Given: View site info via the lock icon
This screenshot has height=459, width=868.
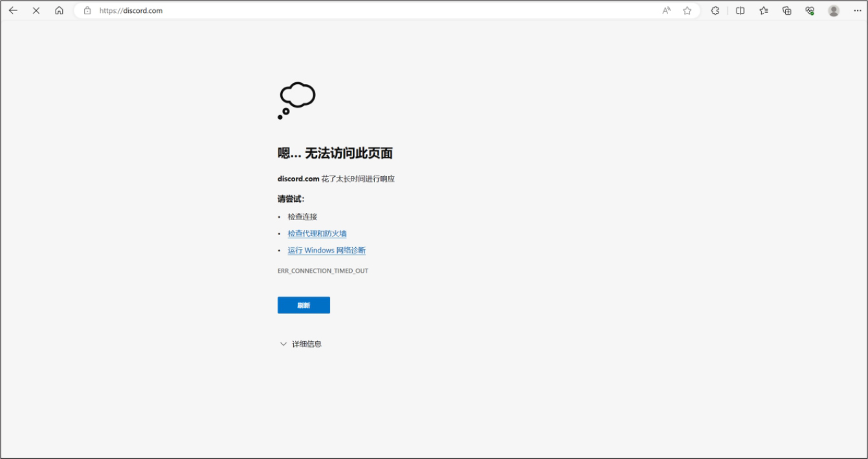Looking at the screenshot, I should (x=87, y=10).
